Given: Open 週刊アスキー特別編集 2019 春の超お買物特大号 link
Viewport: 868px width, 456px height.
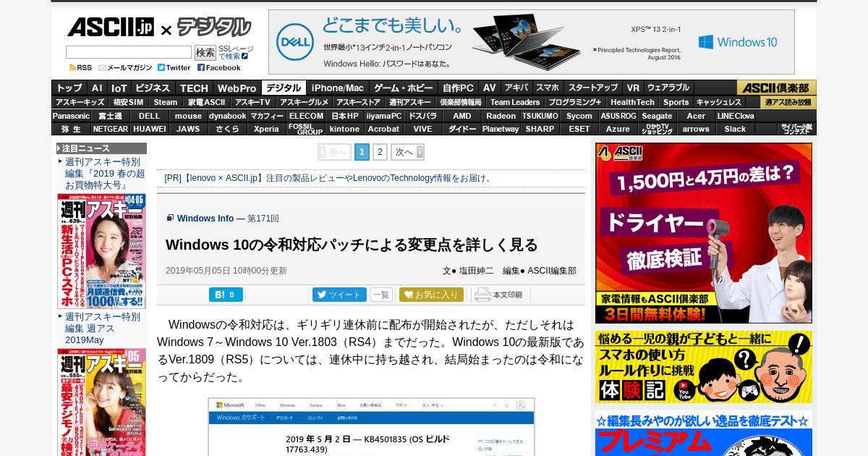Looking at the screenshot, I should 105,174.
